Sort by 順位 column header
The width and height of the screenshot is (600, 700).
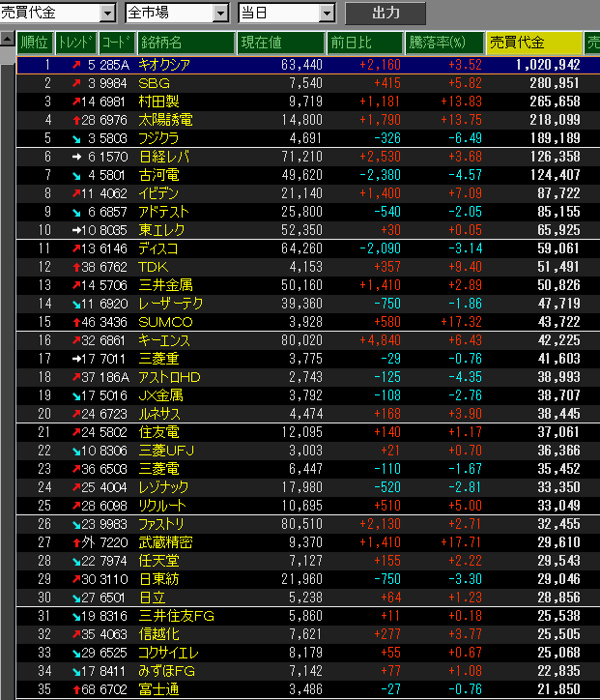tap(35, 43)
